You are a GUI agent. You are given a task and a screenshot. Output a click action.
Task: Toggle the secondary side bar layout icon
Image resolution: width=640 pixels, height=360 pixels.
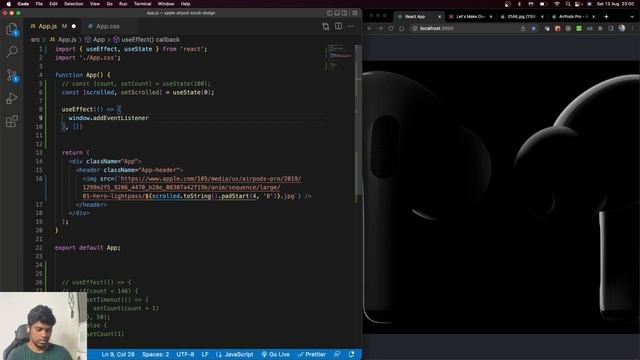pos(345,13)
